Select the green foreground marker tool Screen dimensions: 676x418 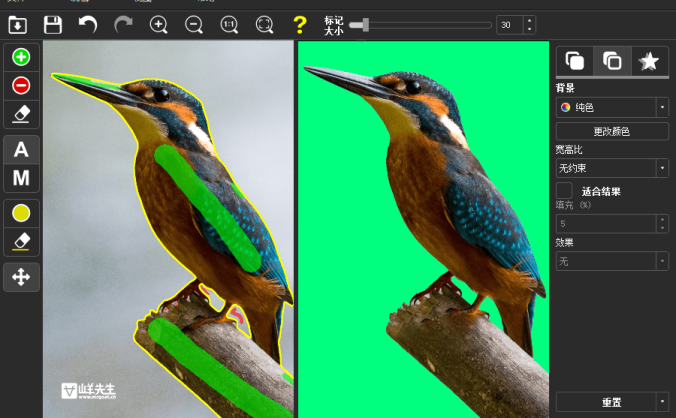point(21,57)
